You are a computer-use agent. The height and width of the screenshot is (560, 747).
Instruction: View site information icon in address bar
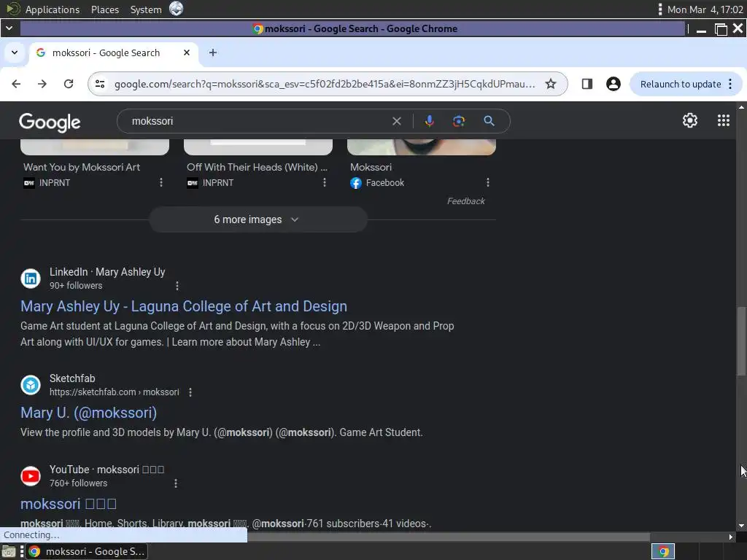(100, 84)
